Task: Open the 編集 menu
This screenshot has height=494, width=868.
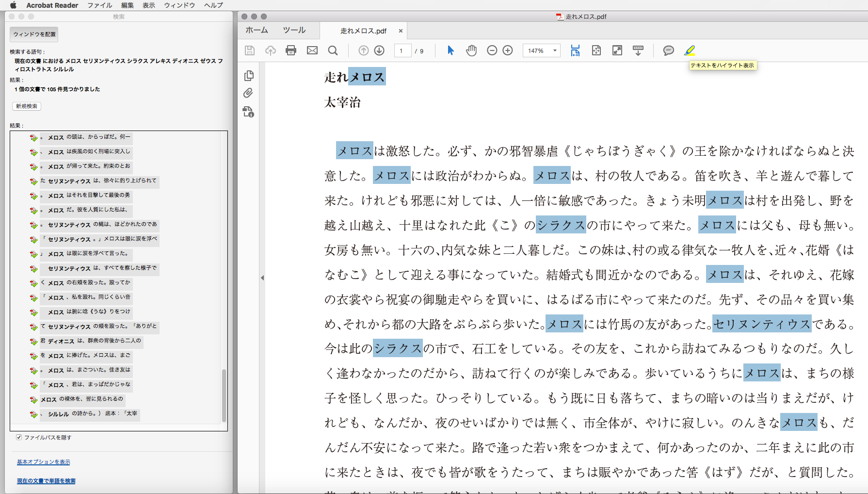Action: (128, 5)
